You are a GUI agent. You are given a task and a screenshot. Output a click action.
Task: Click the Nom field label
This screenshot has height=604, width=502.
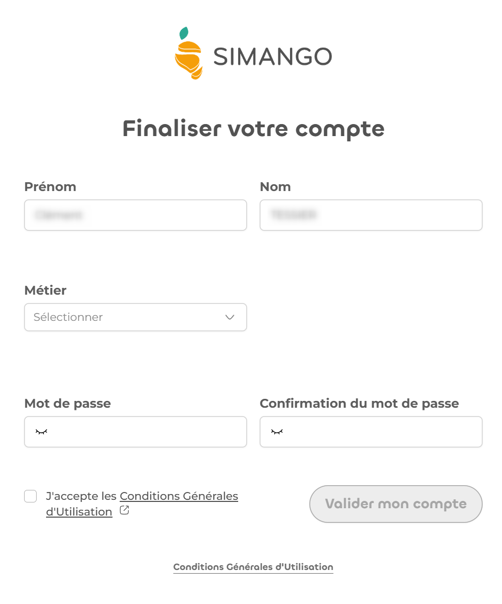click(x=275, y=187)
